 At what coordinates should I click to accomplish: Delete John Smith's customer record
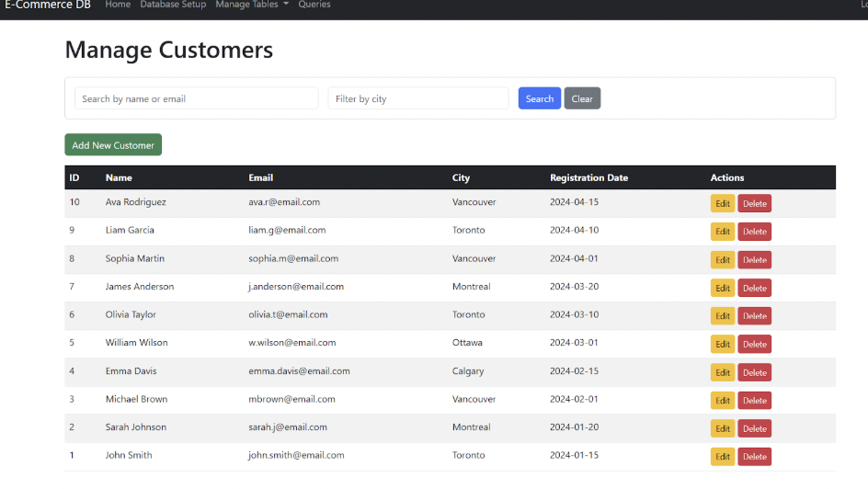click(754, 457)
